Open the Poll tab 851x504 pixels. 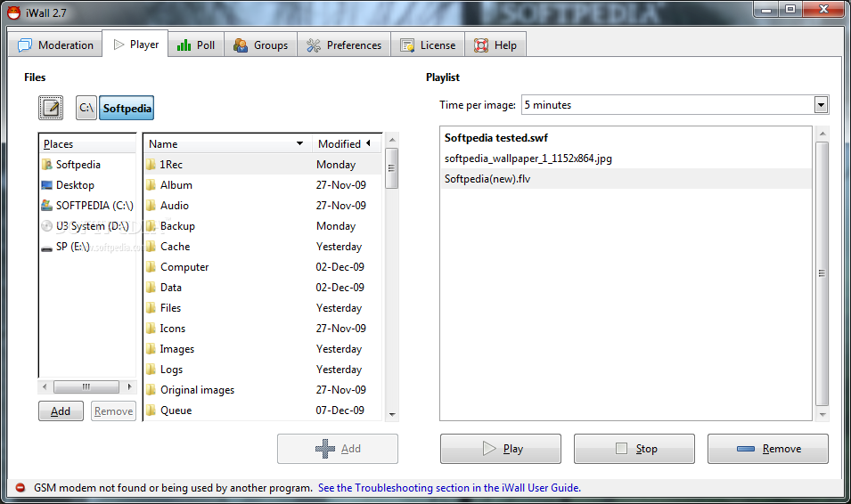[x=196, y=45]
